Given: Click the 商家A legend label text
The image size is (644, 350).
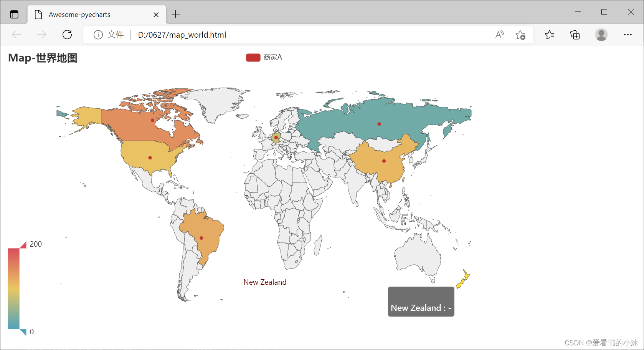Looking at the screenshot, I should [x=273, y=58].
